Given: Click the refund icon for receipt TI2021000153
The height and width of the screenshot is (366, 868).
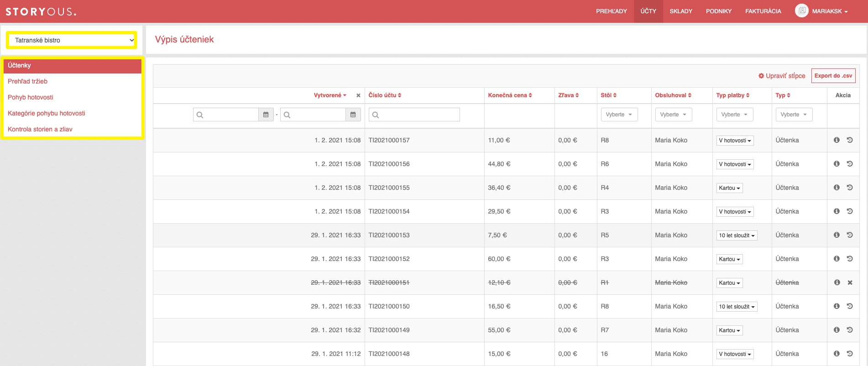Looking at the screenshot, I should [x=850, y=235].
